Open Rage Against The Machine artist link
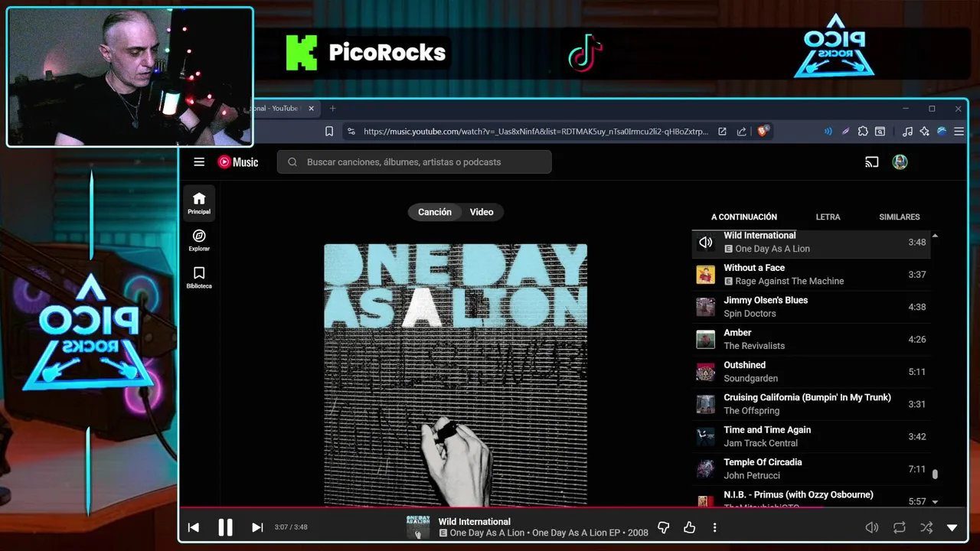Screen dimensions: 980x551 [789, 281]
